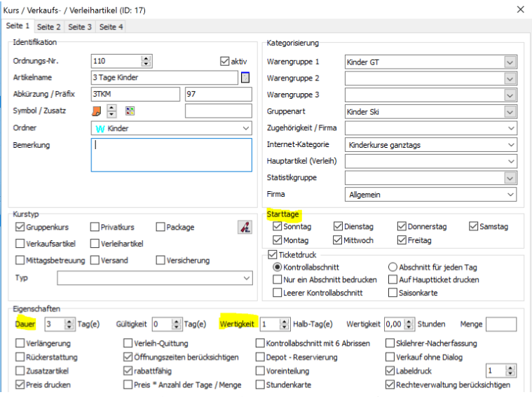
Task: Click the Gültigkeit Tag(e) spinner
Action: pyautogui.click(x=177, y=324)
